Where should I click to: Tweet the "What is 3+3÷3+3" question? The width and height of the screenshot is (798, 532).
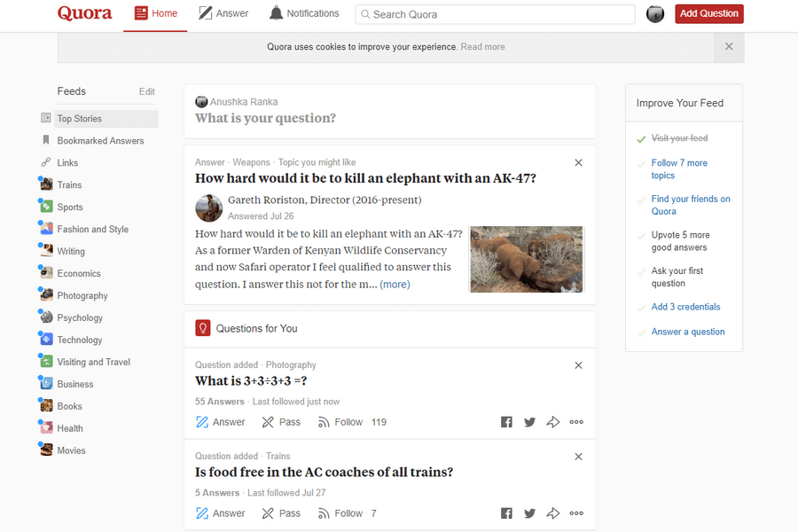pos(529,421)
